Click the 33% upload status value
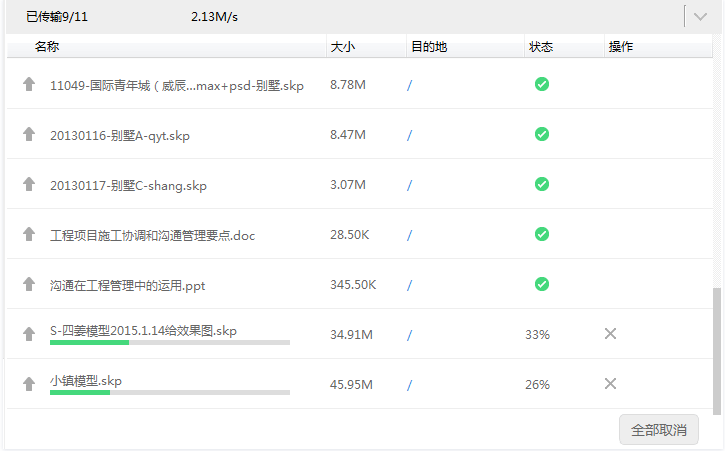This screenshot has width=725, height=451. (x=537, y=334)
